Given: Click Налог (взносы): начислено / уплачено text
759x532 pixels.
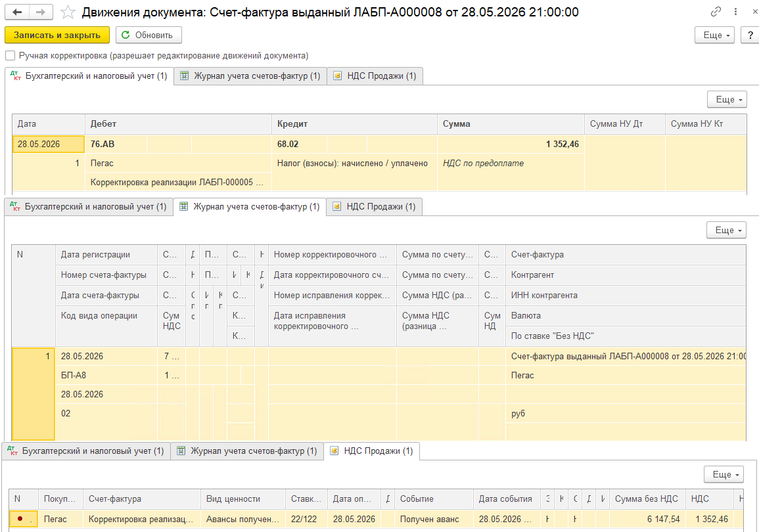Looking at the screenshot, I should tap(352, 164).
